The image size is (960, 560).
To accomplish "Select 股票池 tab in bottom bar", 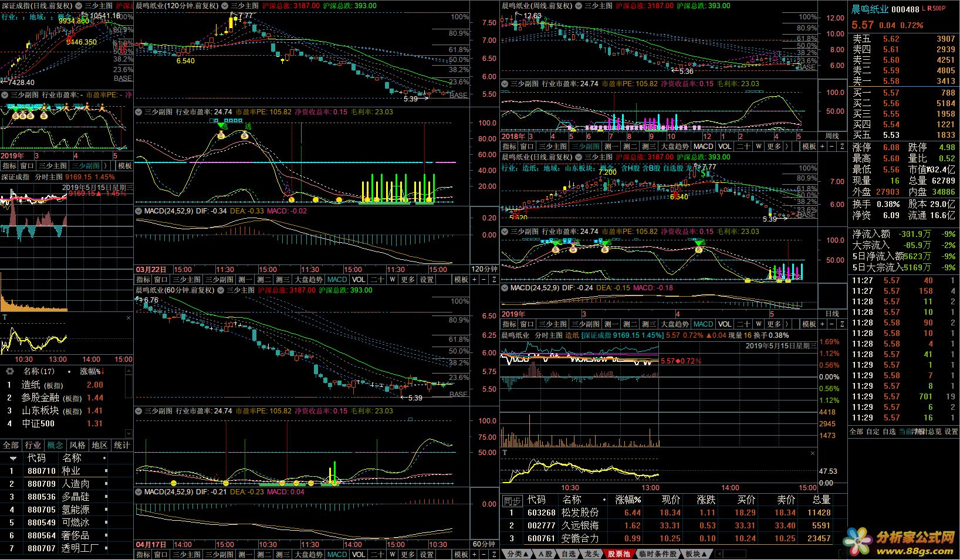I will 618,554.
